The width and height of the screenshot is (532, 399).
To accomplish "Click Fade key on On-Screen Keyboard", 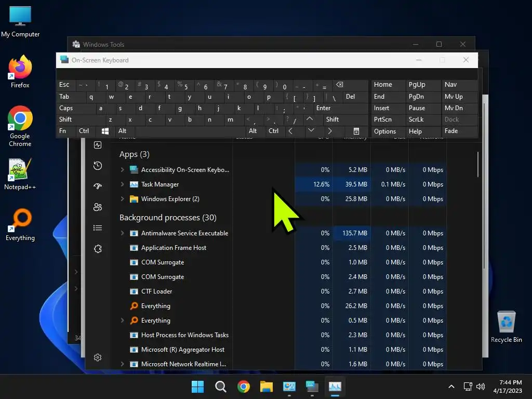I will [460, 131].
